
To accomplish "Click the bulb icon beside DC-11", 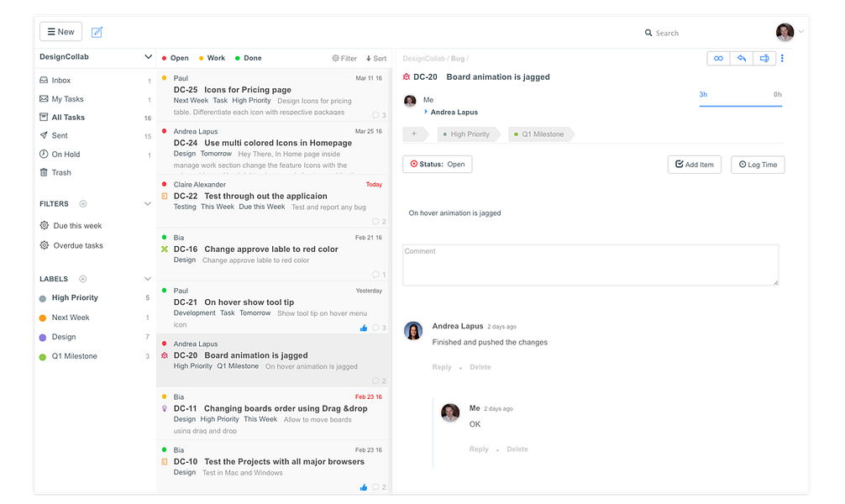I will pyautogui.click(x=165, y=408).
